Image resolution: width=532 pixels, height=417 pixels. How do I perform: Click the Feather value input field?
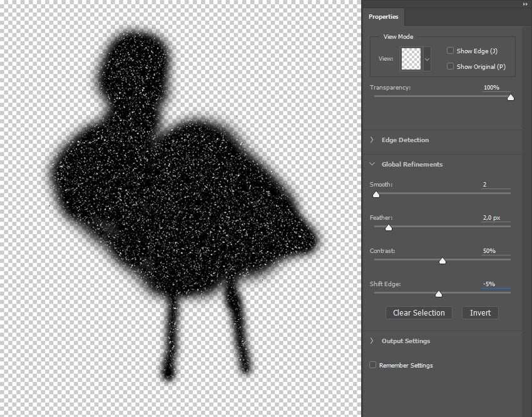point(496,218)
